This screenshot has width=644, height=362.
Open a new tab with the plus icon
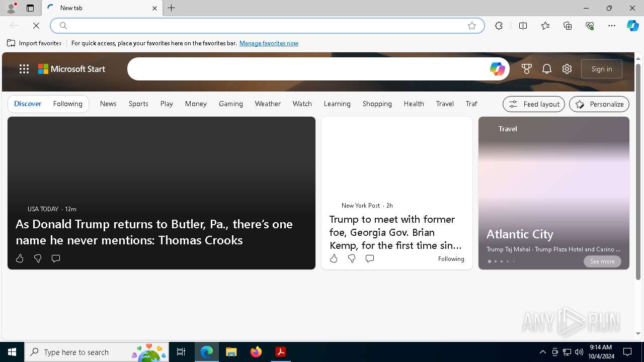click(x=172, y=8)
